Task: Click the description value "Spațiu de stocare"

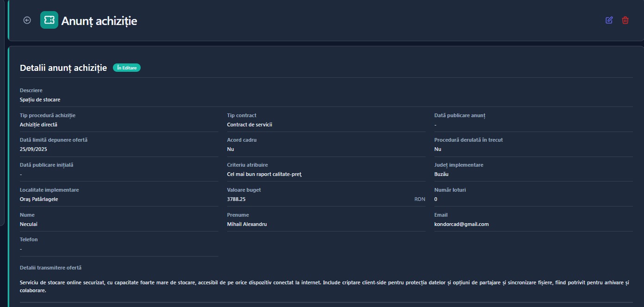Action: [x=40, y=100]
